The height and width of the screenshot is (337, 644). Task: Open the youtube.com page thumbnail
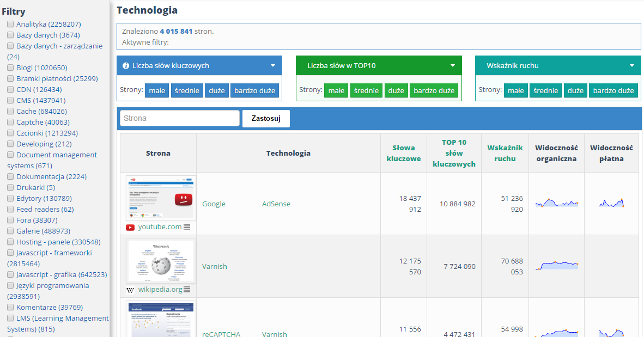(x=161, y=198)
